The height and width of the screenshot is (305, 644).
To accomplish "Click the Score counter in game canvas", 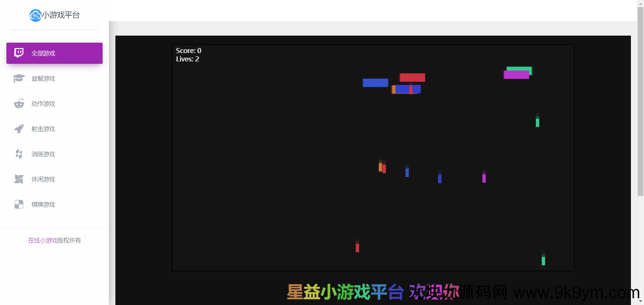I will (189, 51).
